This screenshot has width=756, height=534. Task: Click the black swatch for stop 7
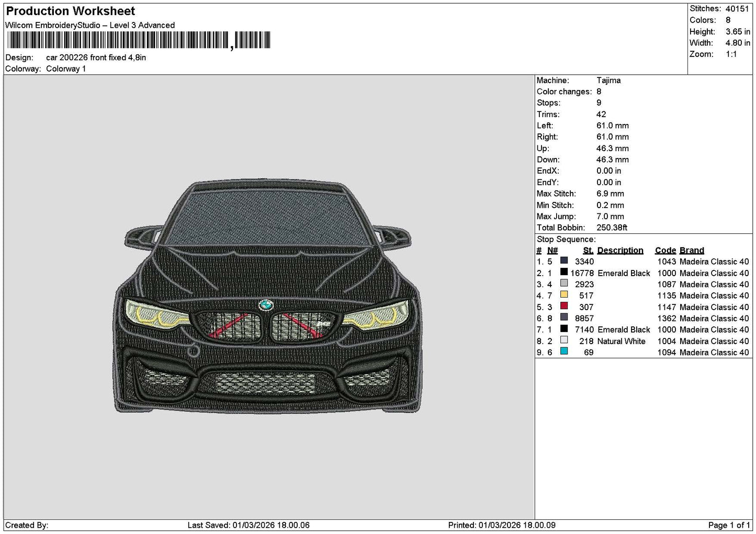pos(564,329)
